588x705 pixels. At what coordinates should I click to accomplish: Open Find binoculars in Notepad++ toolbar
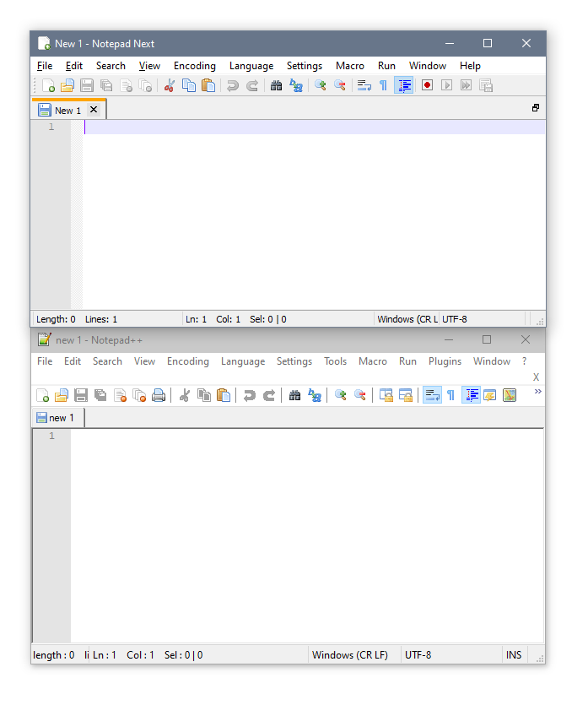point(294,395)
